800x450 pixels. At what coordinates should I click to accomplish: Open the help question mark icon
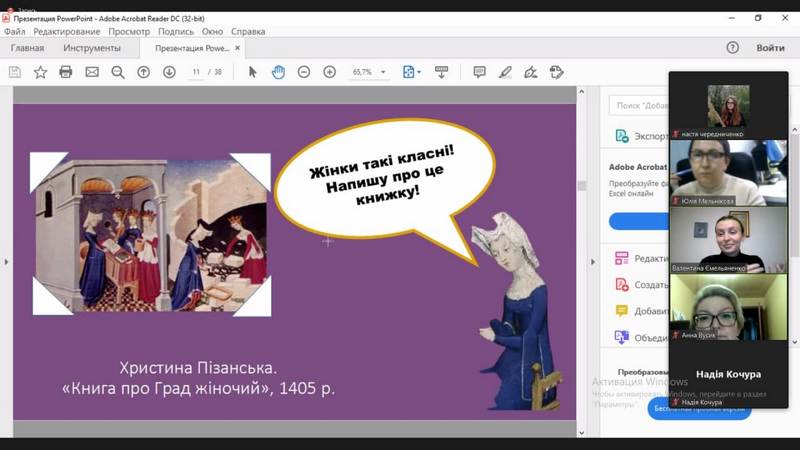[x=733, y=47]
